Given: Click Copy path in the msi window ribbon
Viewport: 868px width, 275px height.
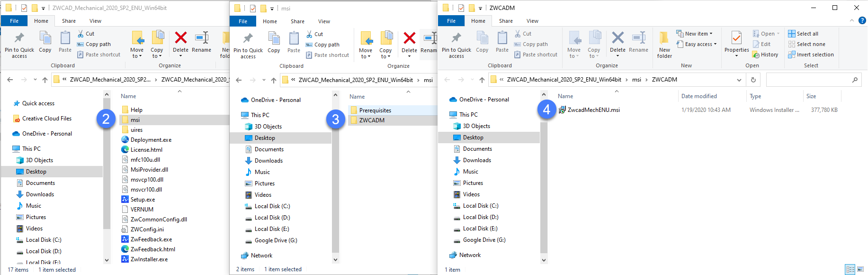Looking at the screenshot, I should [x=322, y=45].
